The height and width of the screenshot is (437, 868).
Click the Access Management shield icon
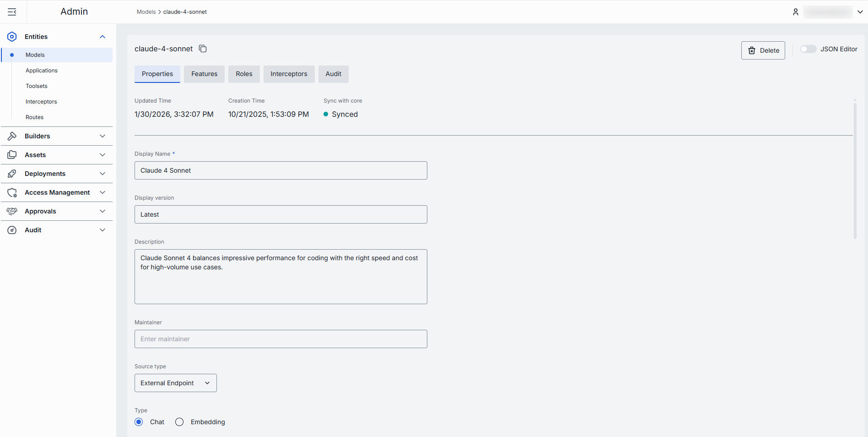coord(12,192)
